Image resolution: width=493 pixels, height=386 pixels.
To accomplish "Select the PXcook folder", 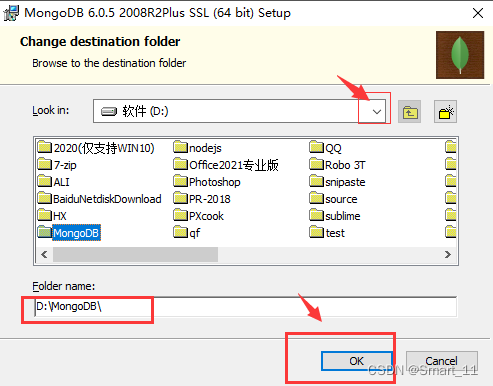I will click(x=199, y=216).
